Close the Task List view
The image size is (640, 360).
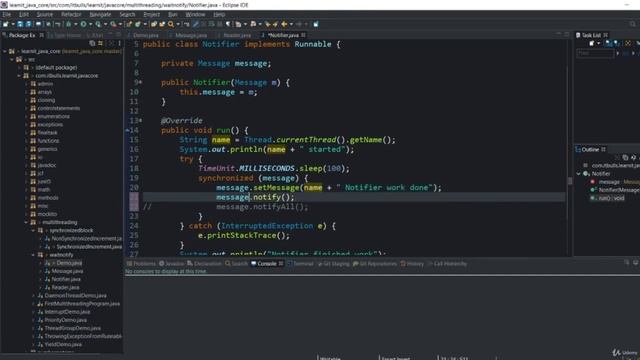pos(605,35)
